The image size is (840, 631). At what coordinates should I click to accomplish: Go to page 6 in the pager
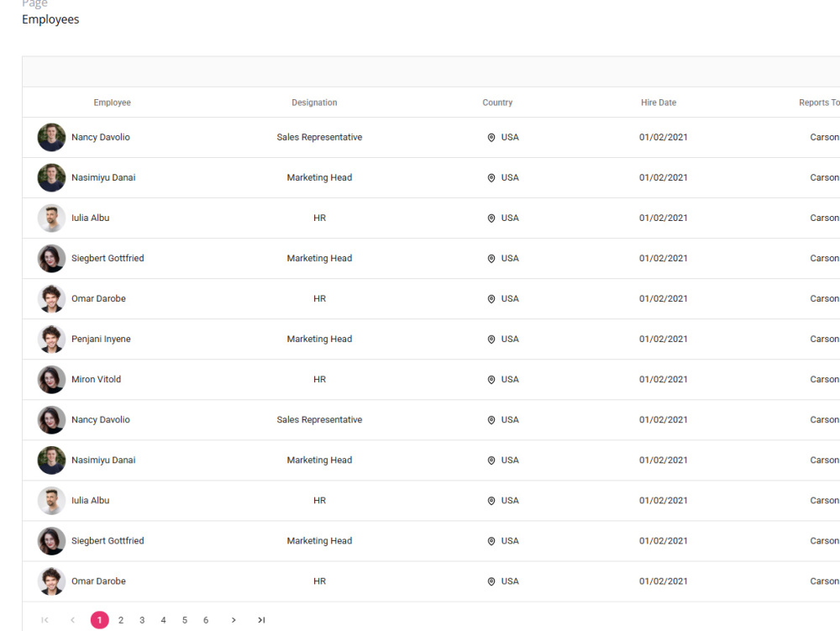206,620
